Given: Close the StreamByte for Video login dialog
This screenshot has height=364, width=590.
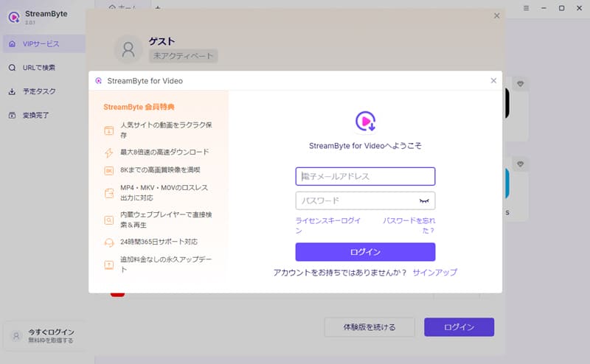Looking at the screenshot, I should click(x=493, y=80).
